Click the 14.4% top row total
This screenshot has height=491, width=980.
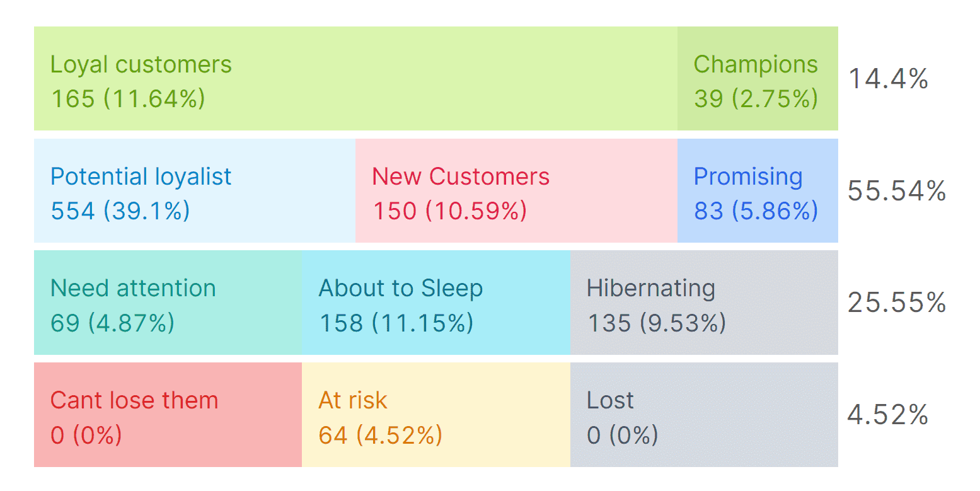[x=888, y=79]
